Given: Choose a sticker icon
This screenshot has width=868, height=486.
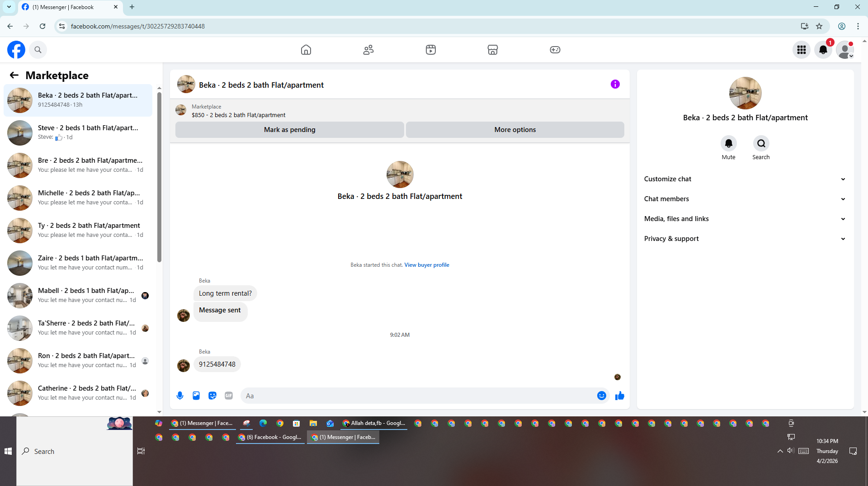Looking at the screenshot, I should [212, 396].
